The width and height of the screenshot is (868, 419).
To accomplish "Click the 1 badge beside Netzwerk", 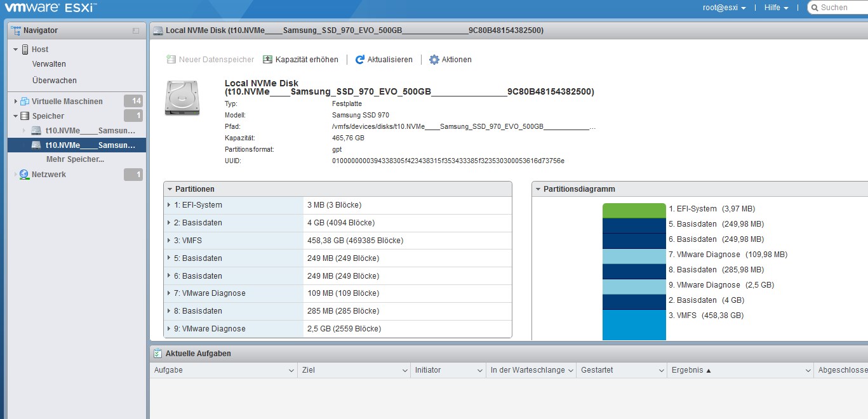I will (133, 175).
